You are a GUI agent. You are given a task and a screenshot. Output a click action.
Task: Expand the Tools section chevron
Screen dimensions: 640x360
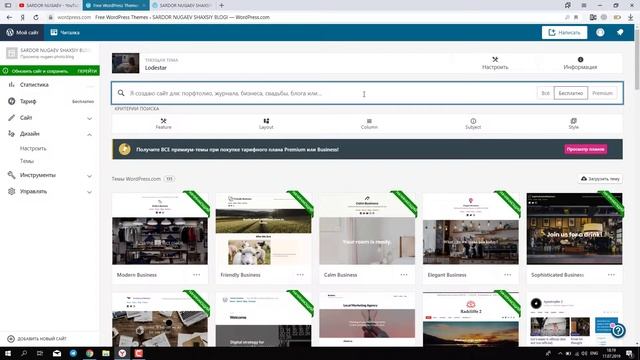pyautogui.click(x=89, y=176)
